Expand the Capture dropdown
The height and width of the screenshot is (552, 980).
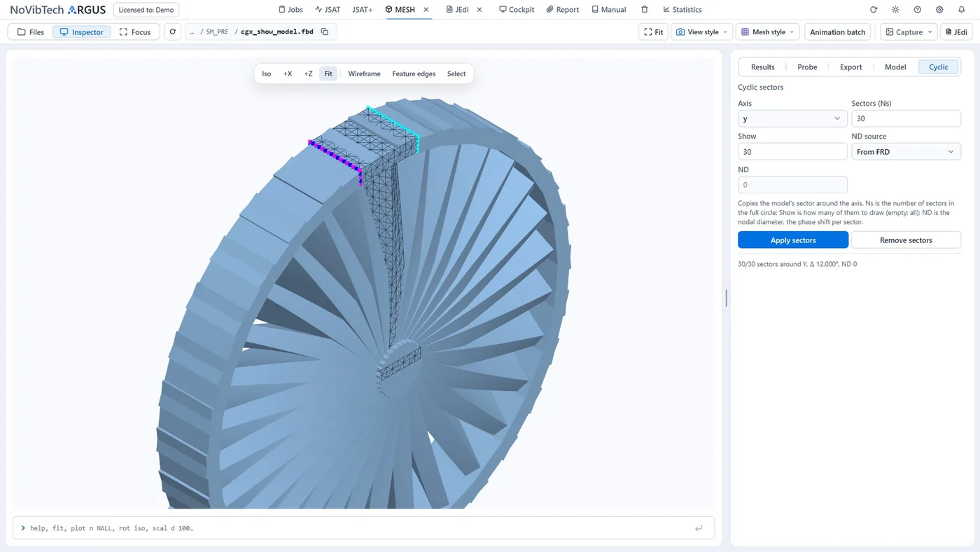click(x=909, y=32)
